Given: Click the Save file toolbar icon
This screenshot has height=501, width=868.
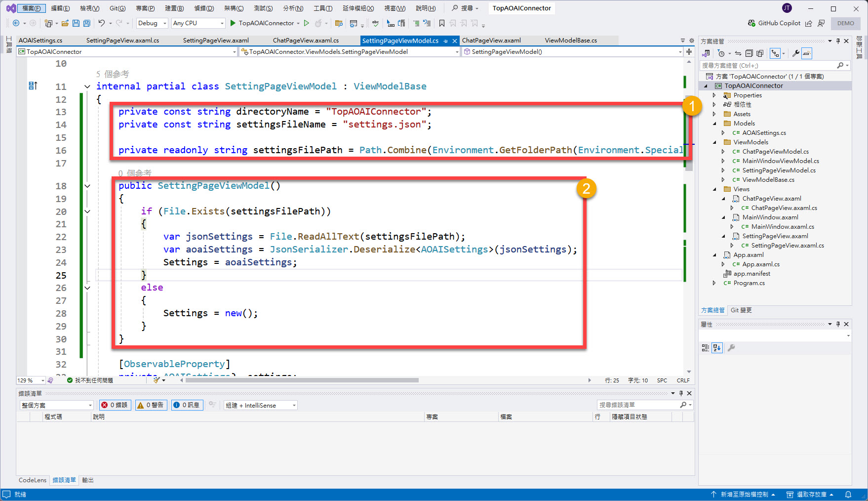Looking at the screenshot, I should coord(76,23).
